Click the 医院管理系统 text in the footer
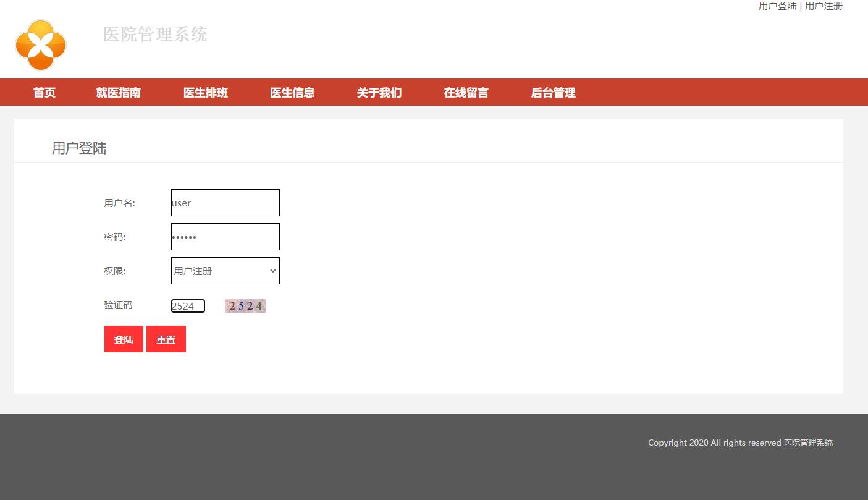Viewport: 868px width, 500px height. click(808, 443)
